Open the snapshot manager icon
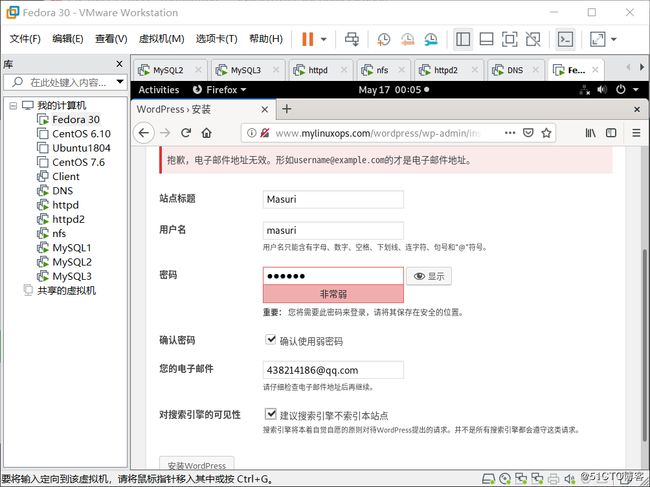 click(431, 39)
